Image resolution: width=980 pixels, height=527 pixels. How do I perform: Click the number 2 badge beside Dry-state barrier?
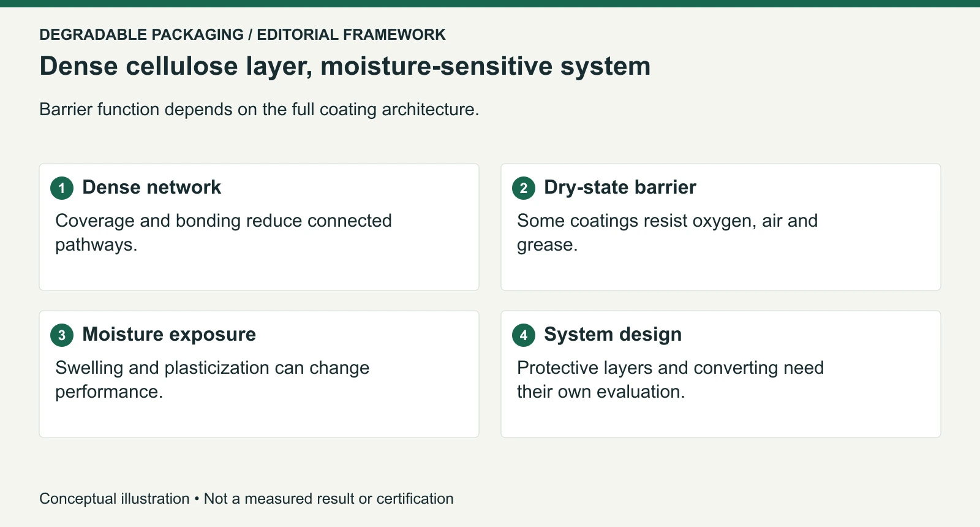tap(524, 188)
